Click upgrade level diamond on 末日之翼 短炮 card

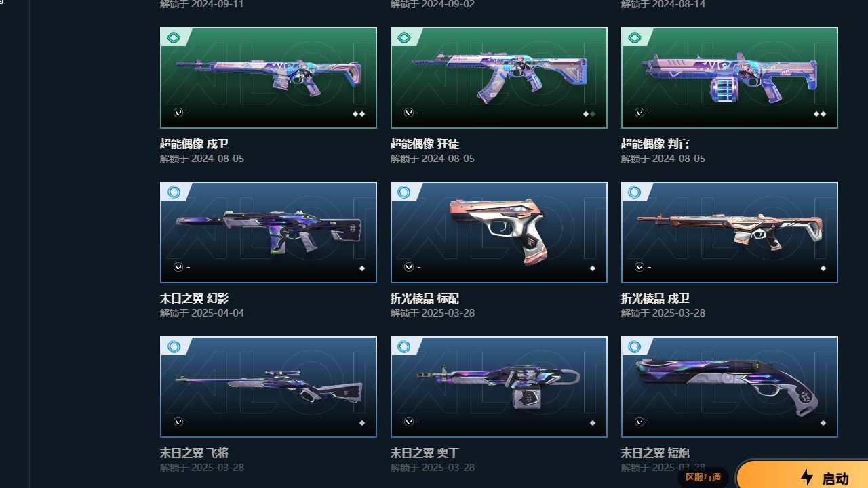pos(823,423)
